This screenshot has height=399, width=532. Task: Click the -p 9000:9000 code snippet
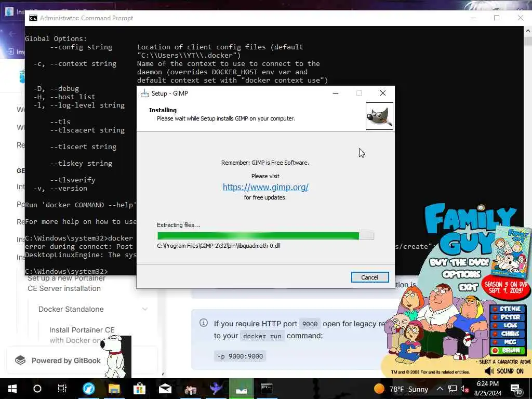240,356
